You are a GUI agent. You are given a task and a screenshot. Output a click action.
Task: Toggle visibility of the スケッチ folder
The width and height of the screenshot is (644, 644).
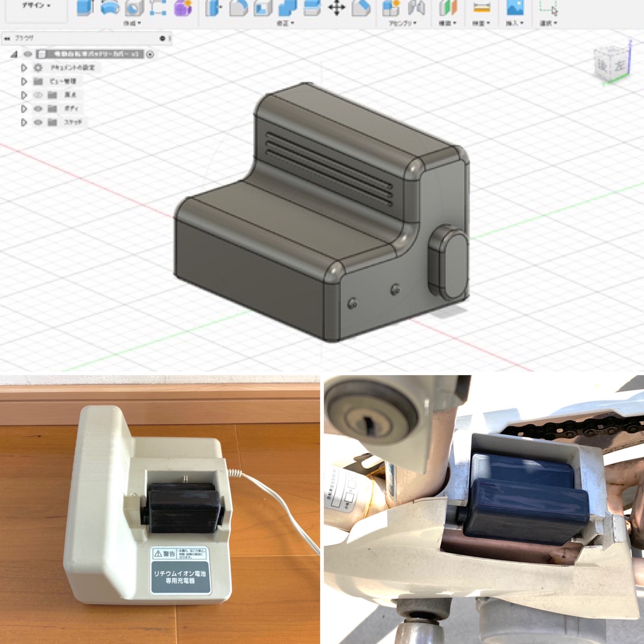[x=39, y=122]
